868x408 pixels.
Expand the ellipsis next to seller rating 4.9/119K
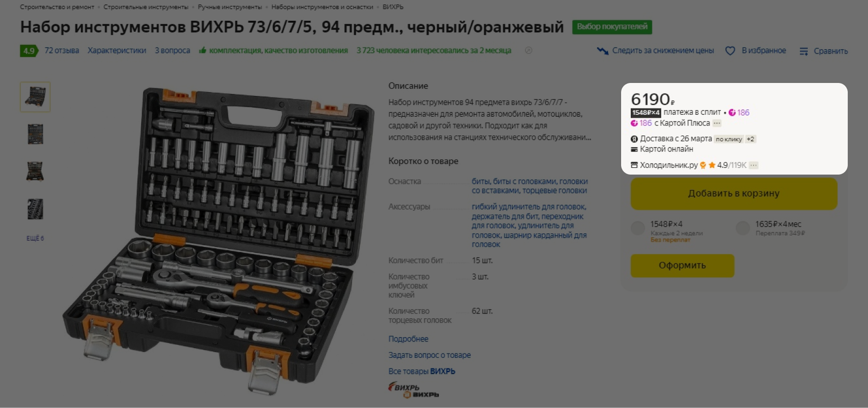754,165
